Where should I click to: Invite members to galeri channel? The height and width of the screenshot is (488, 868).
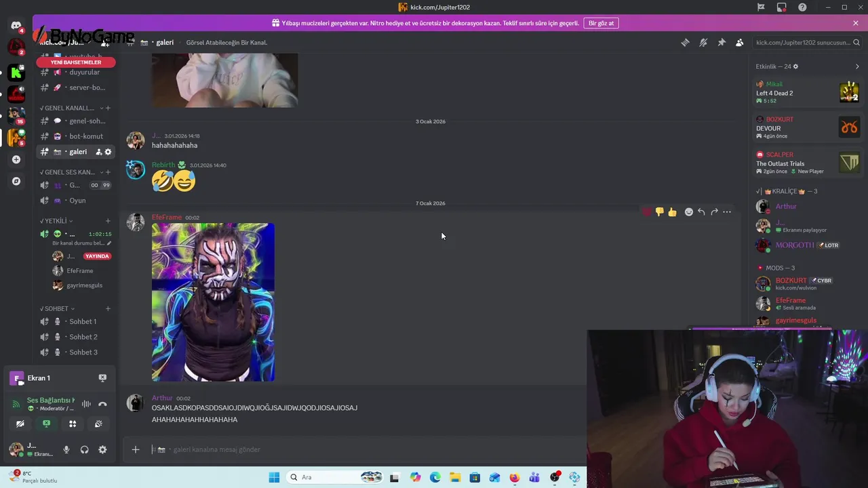[98, 152]
